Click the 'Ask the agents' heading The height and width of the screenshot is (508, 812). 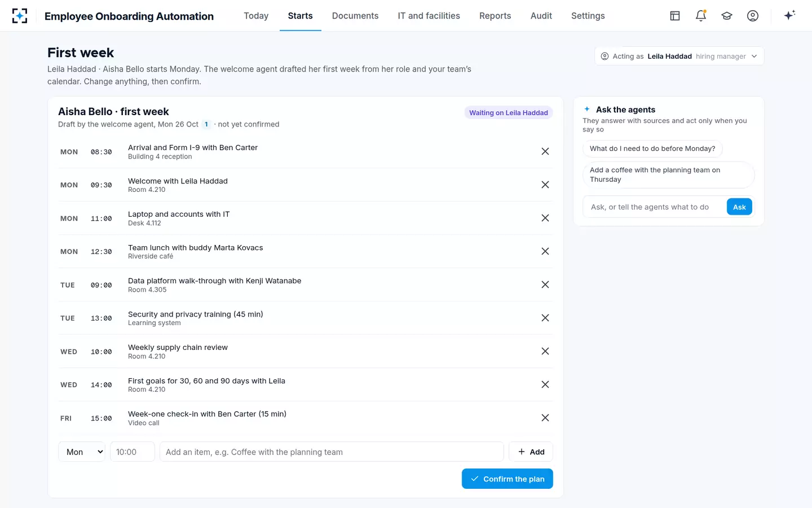626,110
